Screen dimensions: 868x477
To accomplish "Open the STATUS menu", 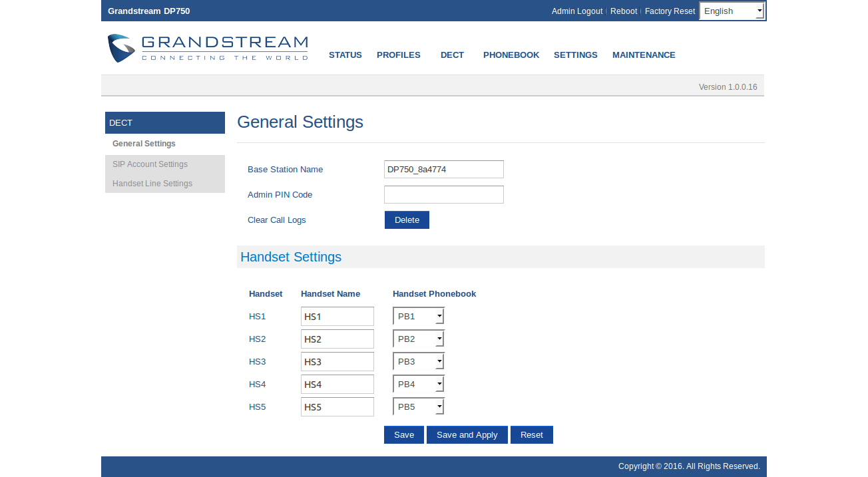I will (345, 55).
